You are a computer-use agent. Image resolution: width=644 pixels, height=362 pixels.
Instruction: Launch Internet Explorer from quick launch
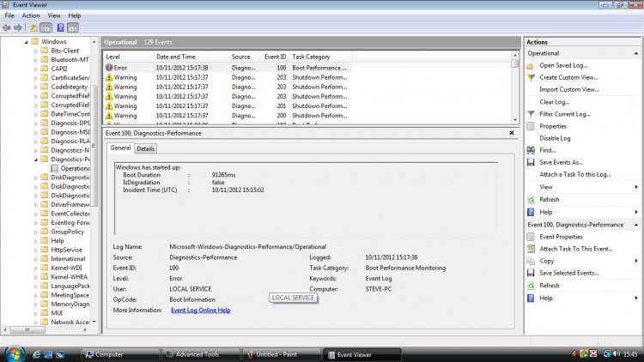coord(36,354)
